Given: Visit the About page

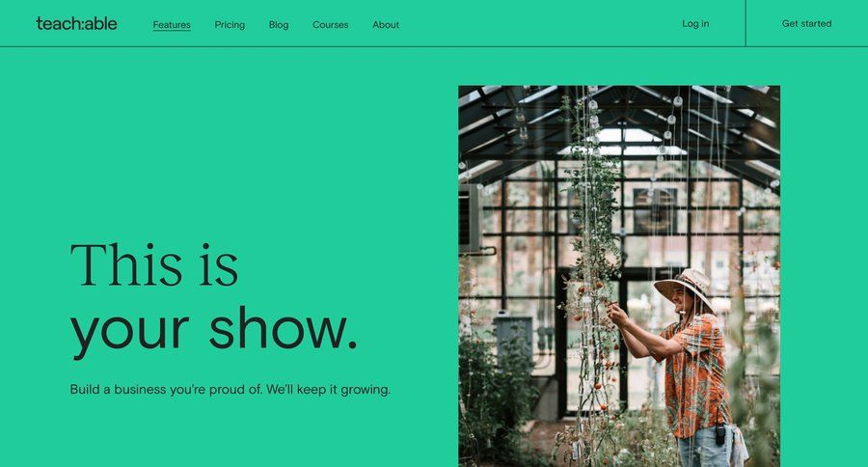Looking at the screenshot, I should (386, 25).
